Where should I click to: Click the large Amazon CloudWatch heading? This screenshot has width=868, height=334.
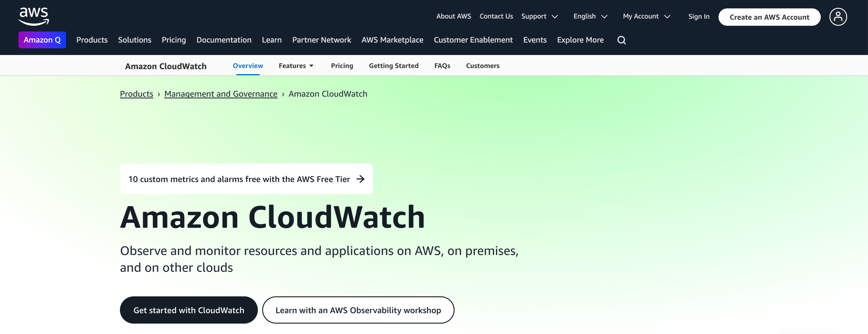[272, 217]
